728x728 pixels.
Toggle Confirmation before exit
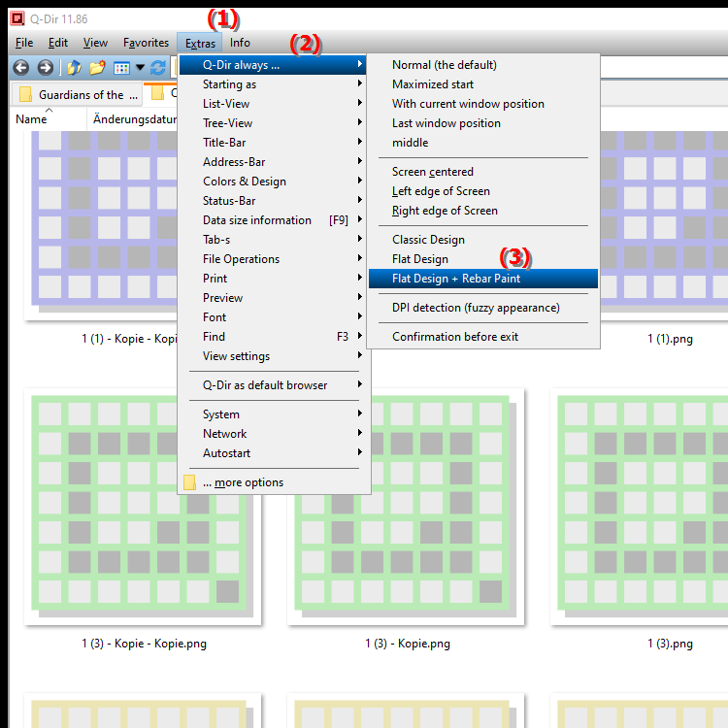pos(482,337)
